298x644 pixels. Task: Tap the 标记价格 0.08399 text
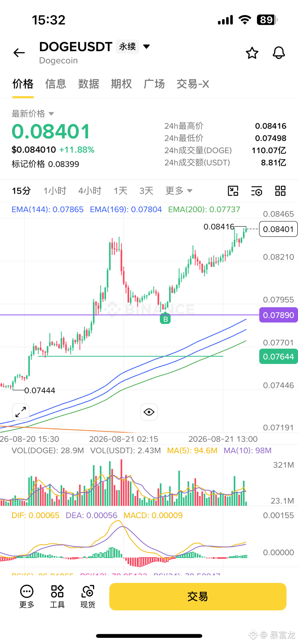pyautogui.click(x=45, y=164)
